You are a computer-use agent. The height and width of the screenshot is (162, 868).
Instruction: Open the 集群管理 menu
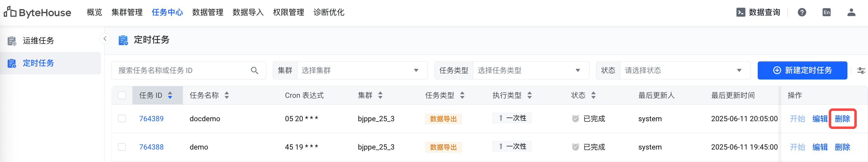pos(127,12)
